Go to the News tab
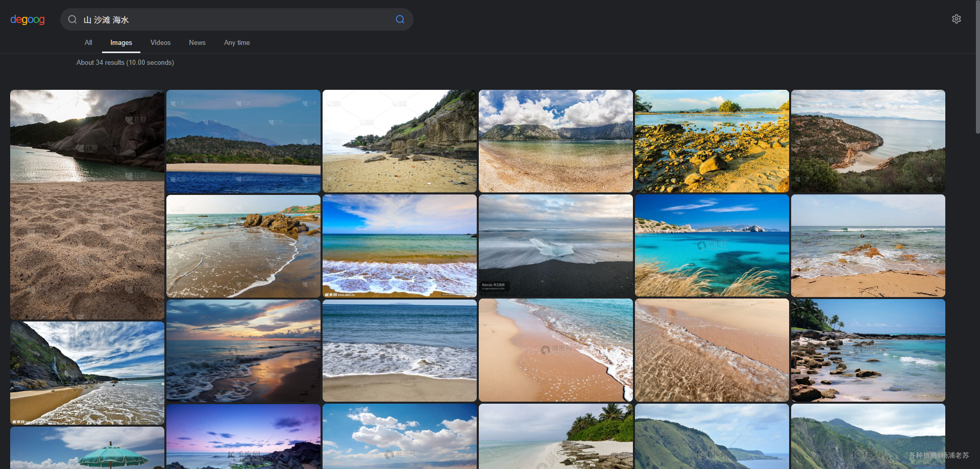This screenshot has height=469, width=980. (x=197, y=43)
